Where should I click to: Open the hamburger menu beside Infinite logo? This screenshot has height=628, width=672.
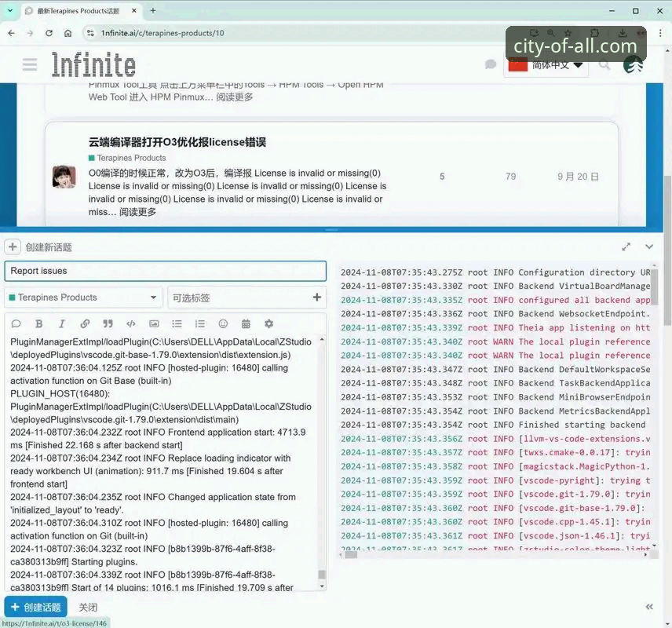(30, 64)
